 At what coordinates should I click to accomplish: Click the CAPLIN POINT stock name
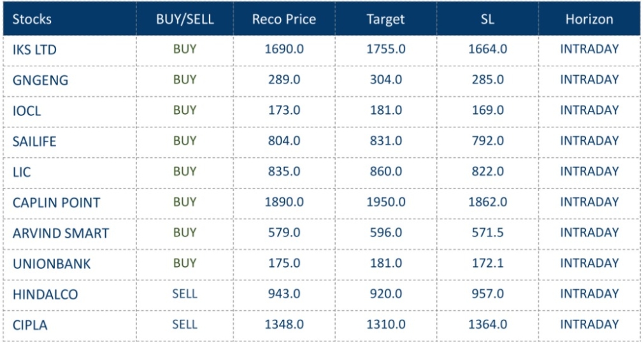[x=56, y=203]
